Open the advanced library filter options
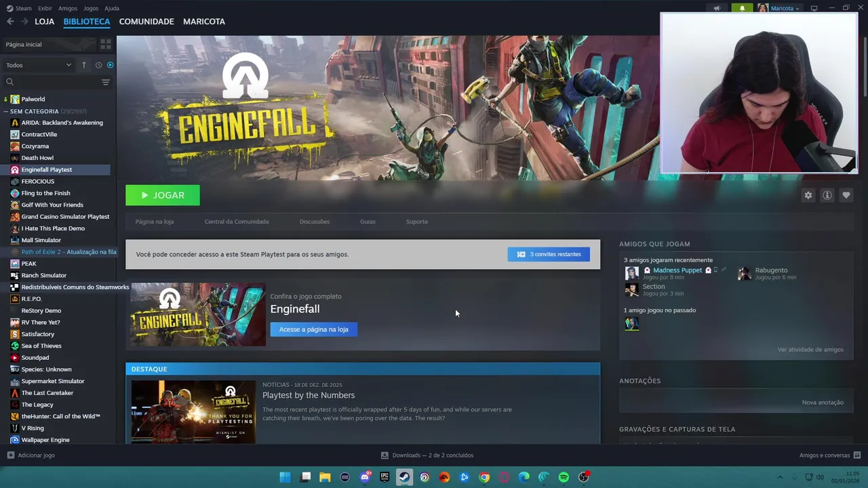Screen dimensions: 868x488 tap(105, 82)
